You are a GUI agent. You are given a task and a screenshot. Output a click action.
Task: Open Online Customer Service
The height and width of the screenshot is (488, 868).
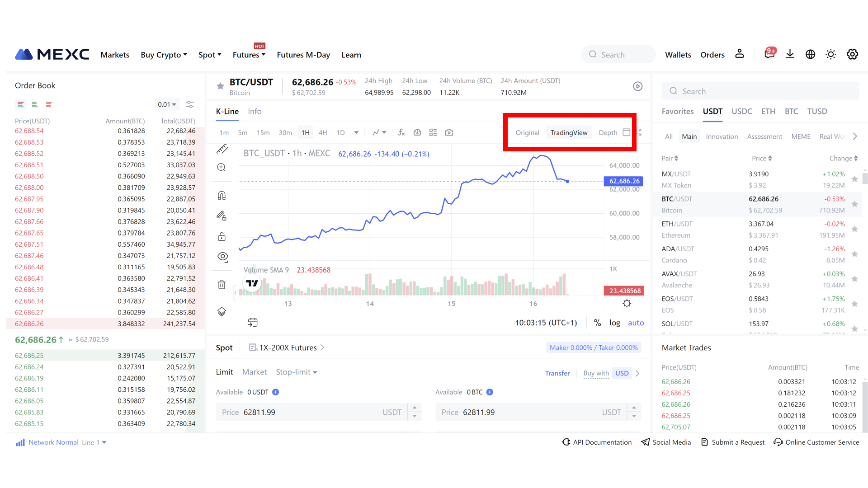tap(816, 442)
